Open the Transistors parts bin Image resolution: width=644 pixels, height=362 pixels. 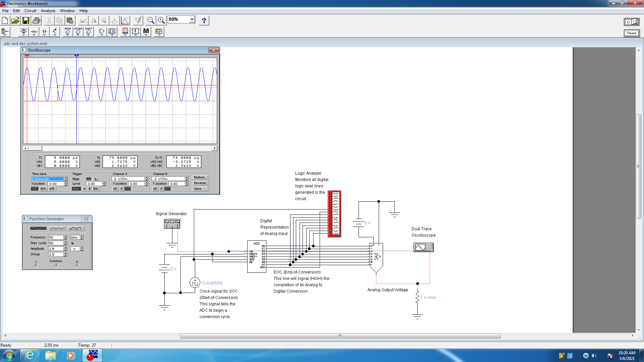tap(55, 32)
